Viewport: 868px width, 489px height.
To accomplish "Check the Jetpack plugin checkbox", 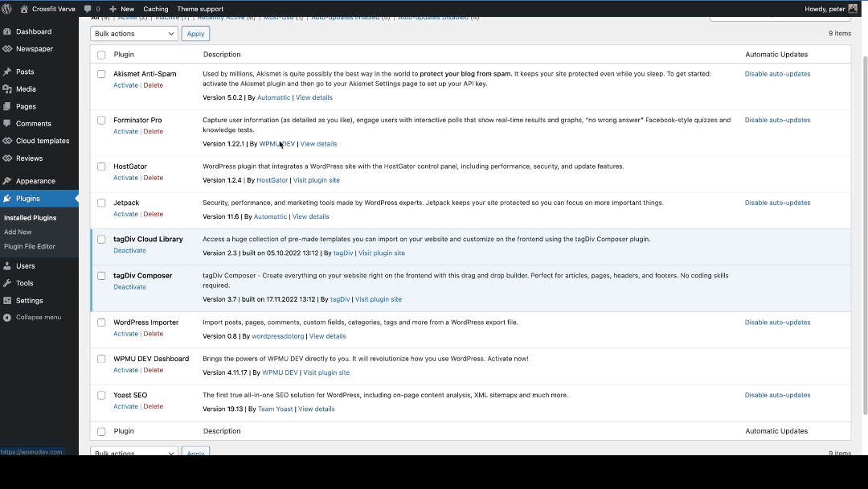I will click(101, 203).
